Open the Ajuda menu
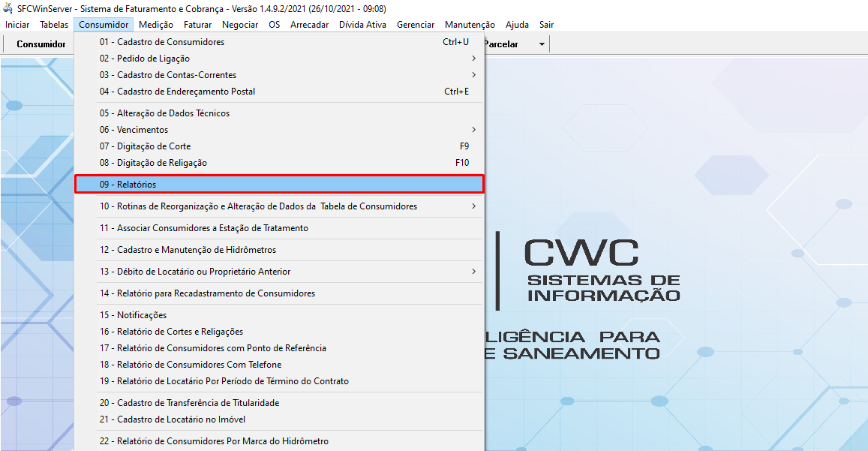The height and width of the screenshot is (451, 868). [517, 24]
